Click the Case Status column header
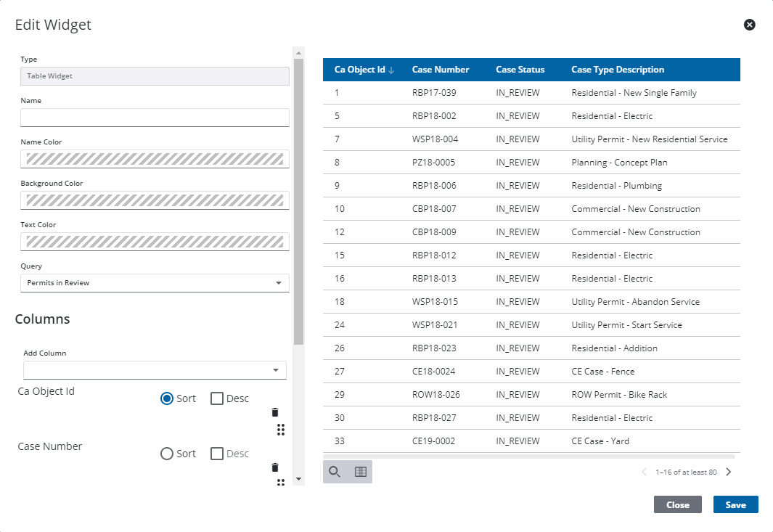This screenshot has height=532, width=773. click(520, 70)
